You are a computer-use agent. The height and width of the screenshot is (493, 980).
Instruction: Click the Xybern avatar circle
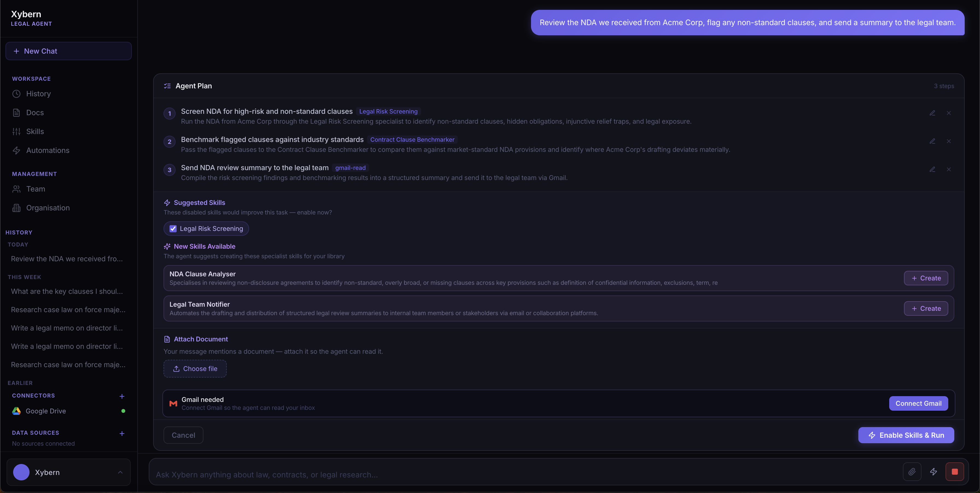(21, 472)
